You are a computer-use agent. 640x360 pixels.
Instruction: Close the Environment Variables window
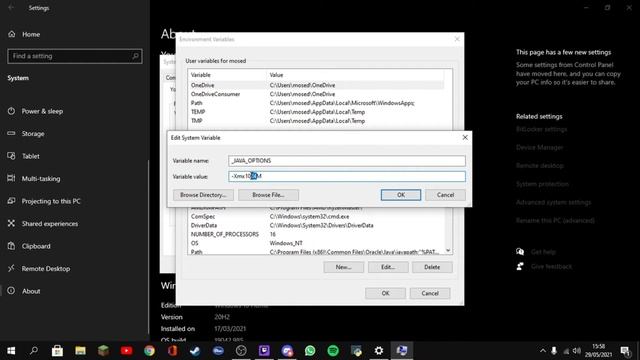[x=457, y=39]
